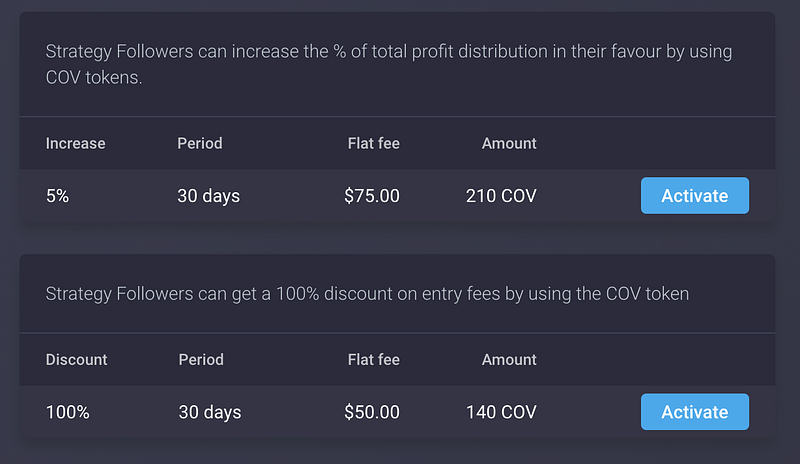Click Flat fee header in discount table
This screenshot has height=464, width=800.
coord(373,360)
